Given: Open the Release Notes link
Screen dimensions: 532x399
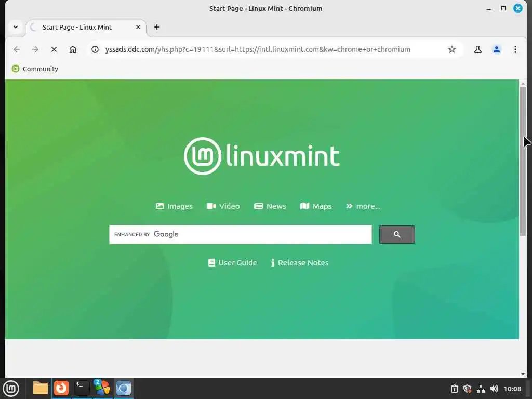Looking at the screenshot, I should point(300,263).
